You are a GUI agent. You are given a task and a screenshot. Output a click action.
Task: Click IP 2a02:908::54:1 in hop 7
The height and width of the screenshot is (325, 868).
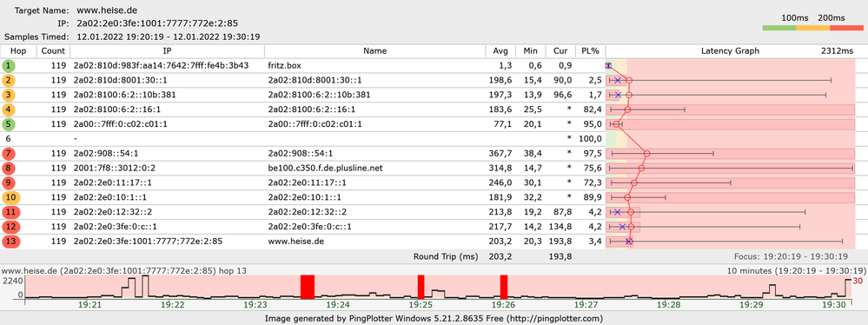[x=106, y=153]
